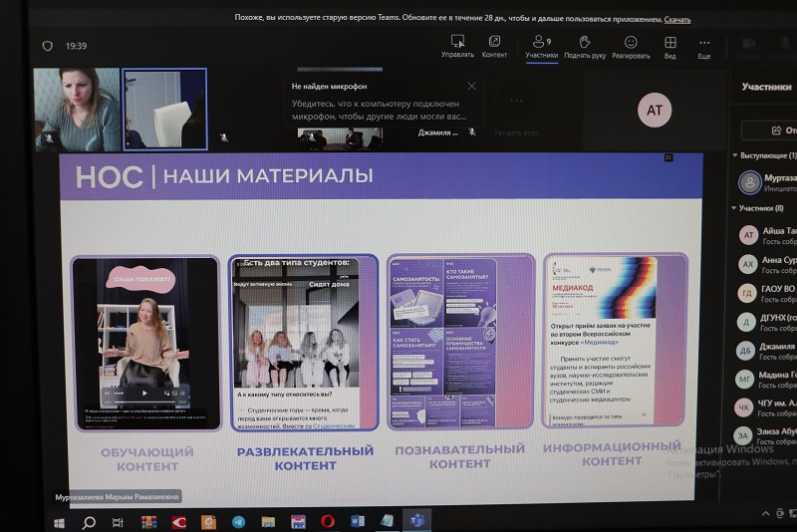Click the meeting timer 19:39
The image size is (797, 532).
(77, 46)
